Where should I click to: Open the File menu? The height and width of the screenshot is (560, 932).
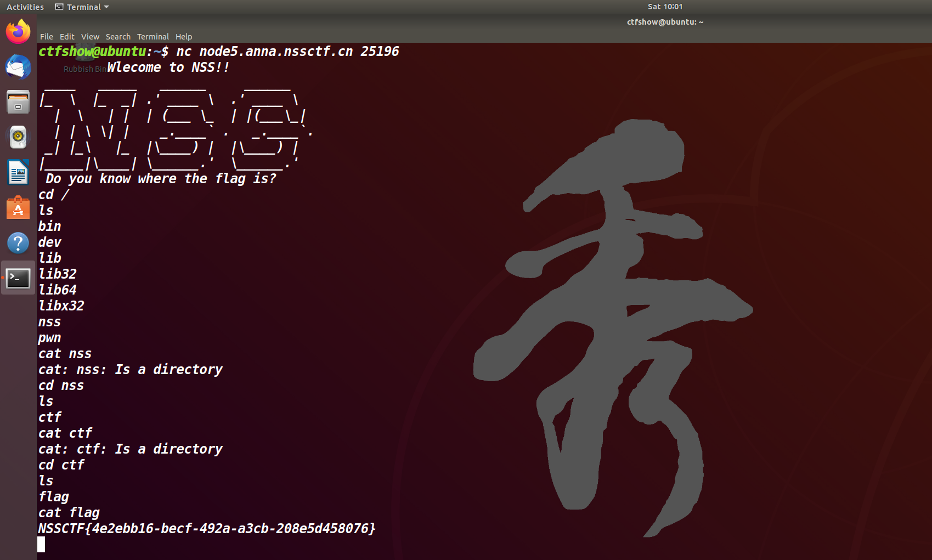click(x=47, y=37)
